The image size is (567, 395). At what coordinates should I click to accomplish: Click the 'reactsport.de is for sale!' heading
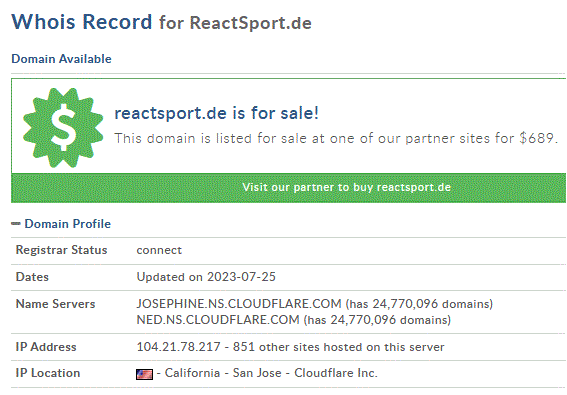[x=217, y=113]
